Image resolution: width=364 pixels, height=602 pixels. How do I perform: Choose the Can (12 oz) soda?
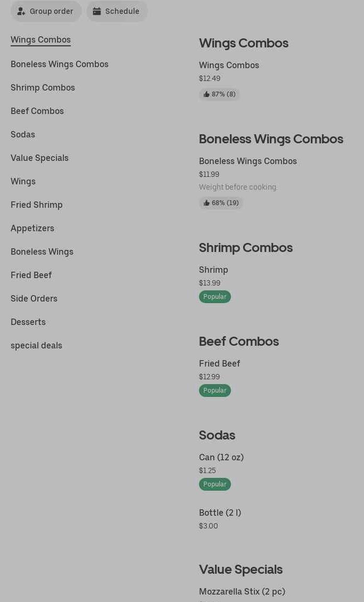click(221, 458)
